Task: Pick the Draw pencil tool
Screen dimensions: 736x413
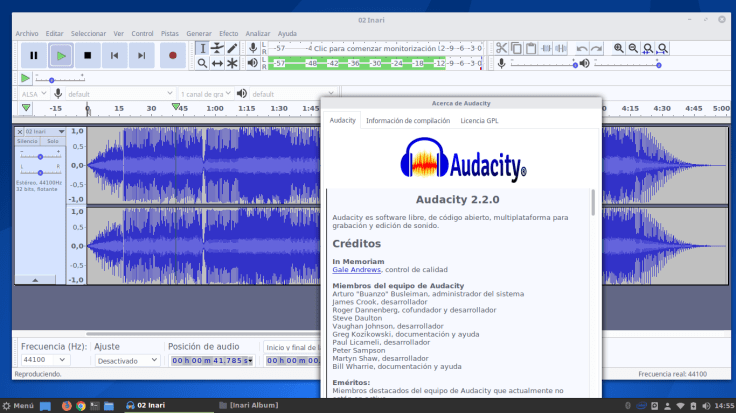Action: coord(232,48)
